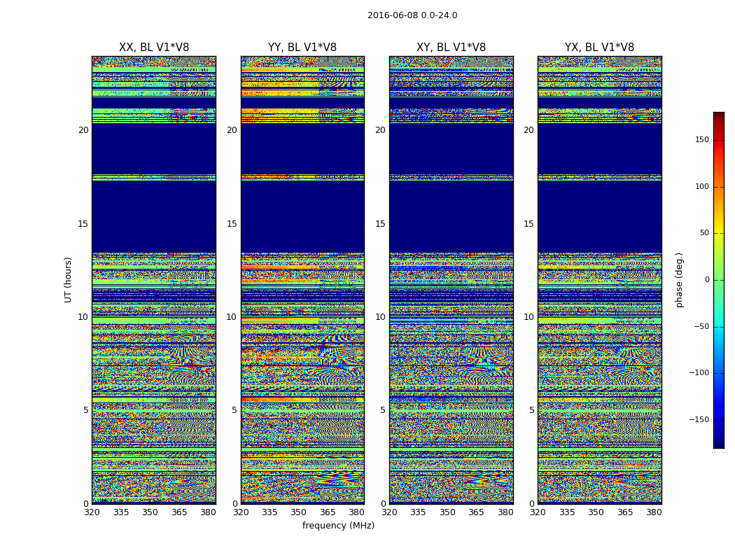The width and height of the screenshot is (735, 560).
Task: Click the XX panel y-axis tick 15
Action: (x=83, y=223)
